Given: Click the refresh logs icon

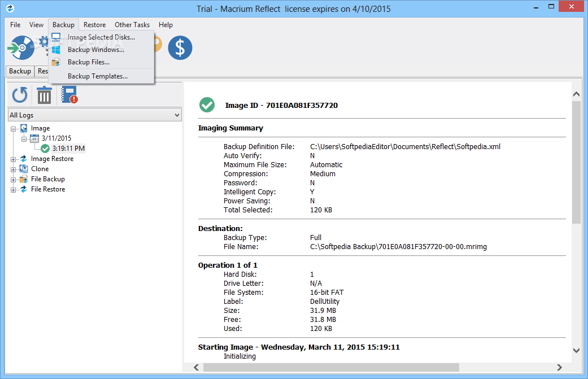Looking at the screenshot, I should click(20, 95).
